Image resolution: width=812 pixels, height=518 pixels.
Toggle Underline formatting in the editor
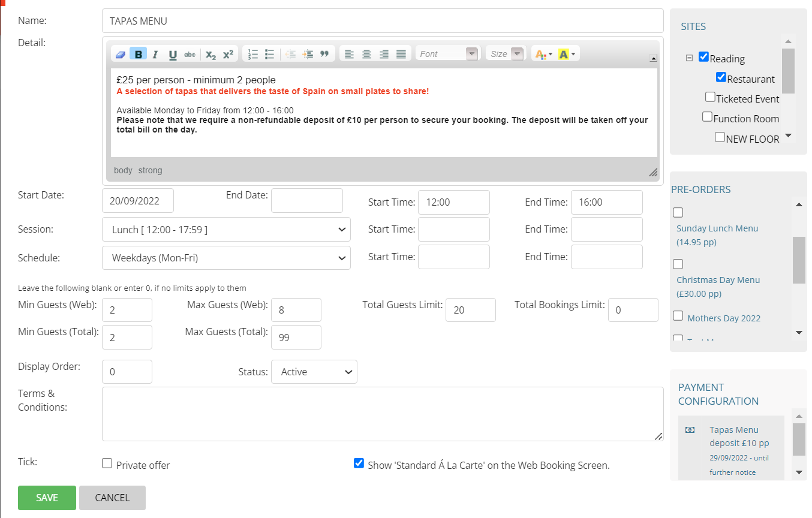pos(173,54)
